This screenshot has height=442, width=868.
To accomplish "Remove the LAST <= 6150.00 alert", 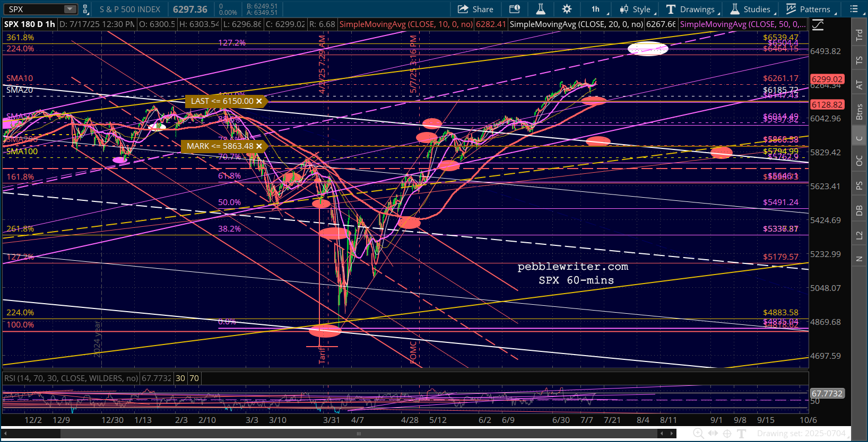I will (259, 101).
